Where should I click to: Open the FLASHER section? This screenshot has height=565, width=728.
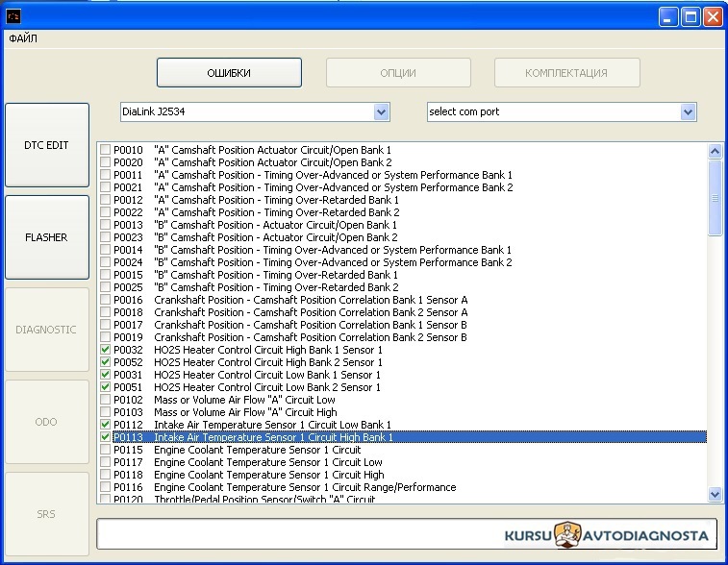click(x=47, y=237)
